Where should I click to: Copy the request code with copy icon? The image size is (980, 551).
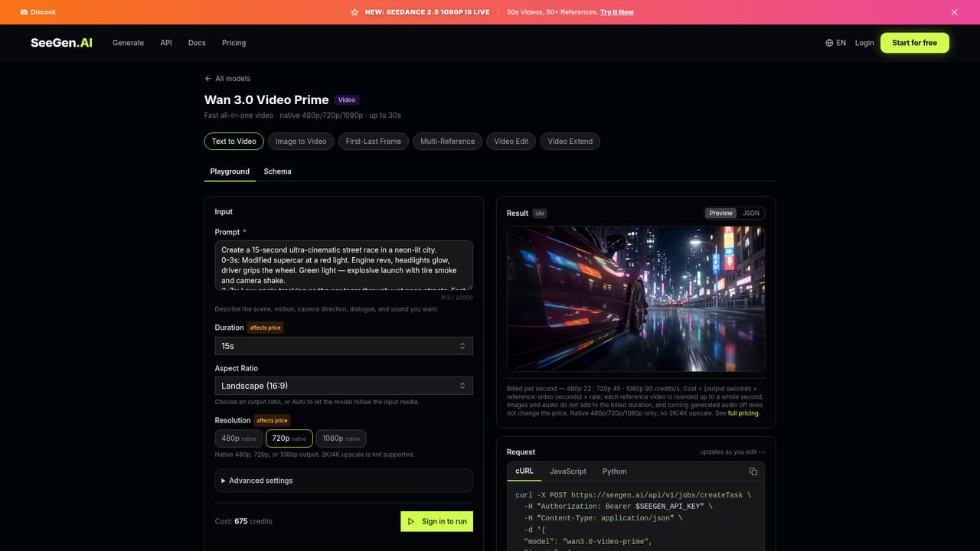coord(753,471)
